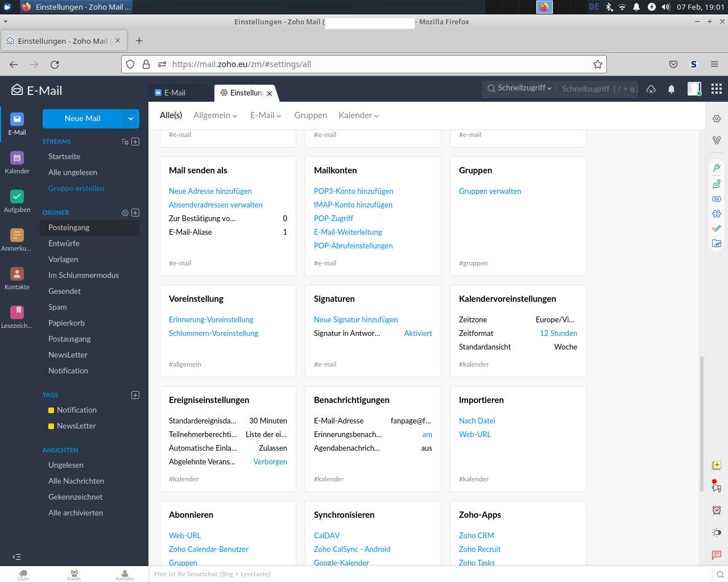Toggle Signatur in Antwort Aktiviert setting
The height and width of the screenshot is (582, 728).
[x=418, y=333]
